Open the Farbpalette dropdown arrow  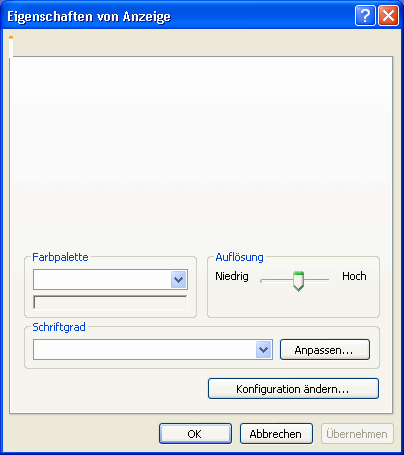point(179,279)
